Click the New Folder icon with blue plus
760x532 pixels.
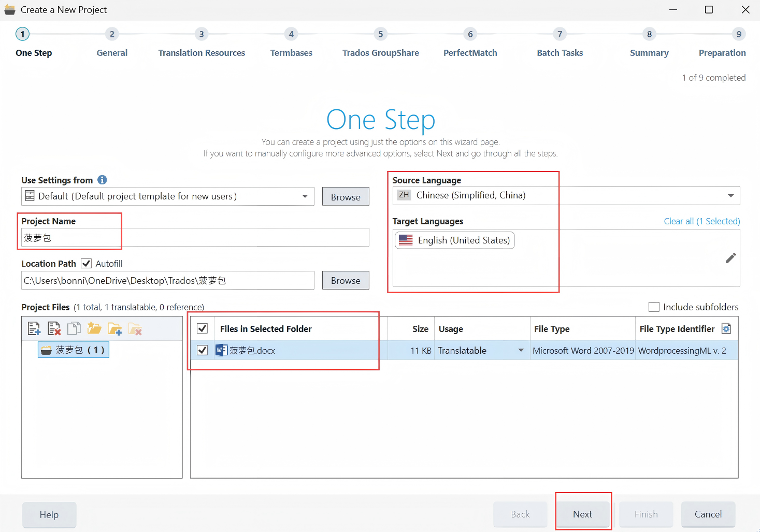click(114, 328)
